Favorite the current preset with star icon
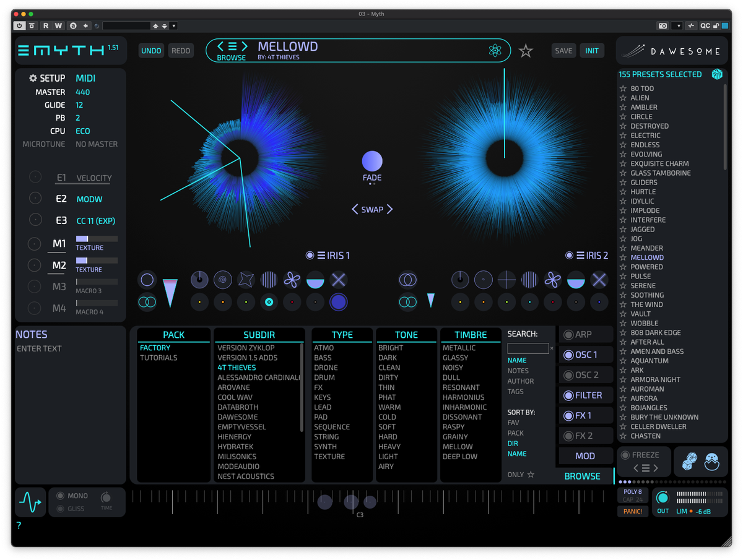The image size is (743, 560). click(526, 51)
